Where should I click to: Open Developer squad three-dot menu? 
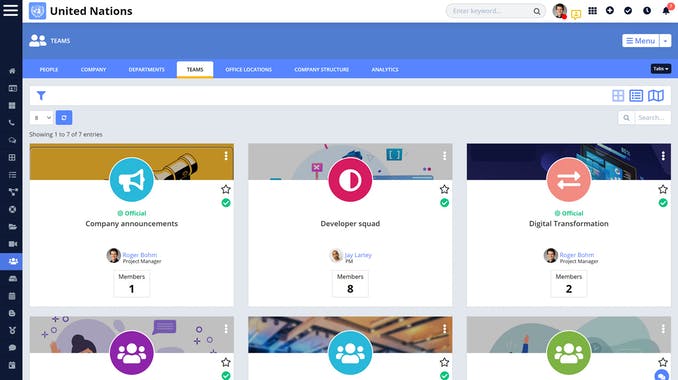(444, 156)
